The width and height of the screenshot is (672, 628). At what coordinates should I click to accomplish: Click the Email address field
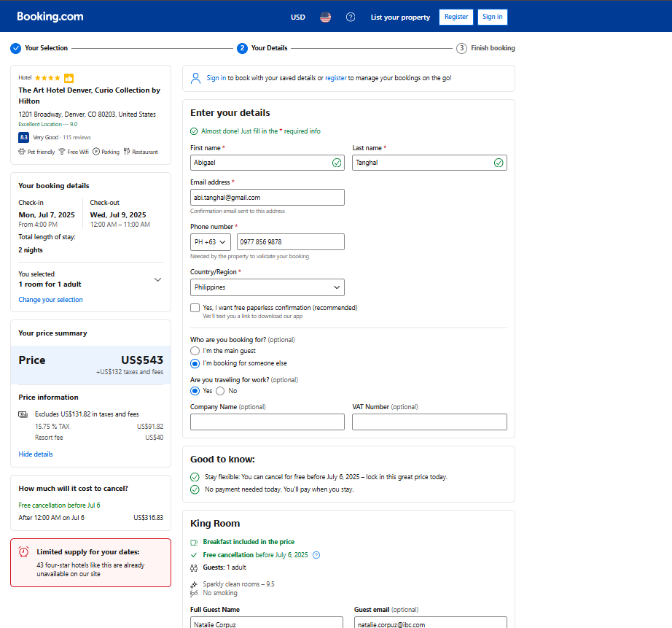click(267, 198)
